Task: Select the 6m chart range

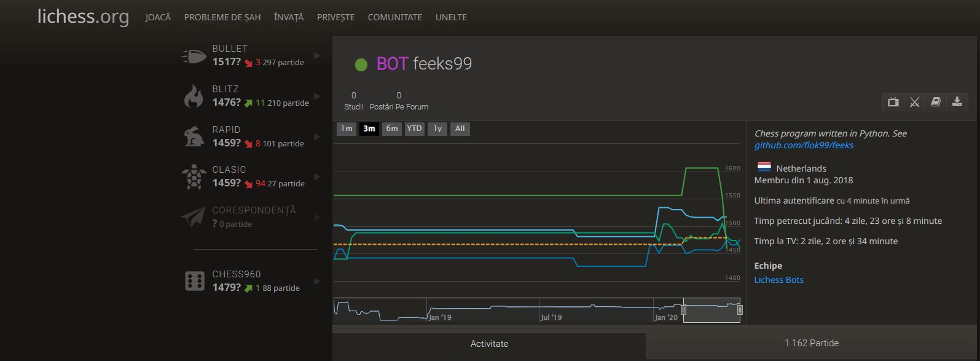Action: pyautogui.click(x=391, y=129)
